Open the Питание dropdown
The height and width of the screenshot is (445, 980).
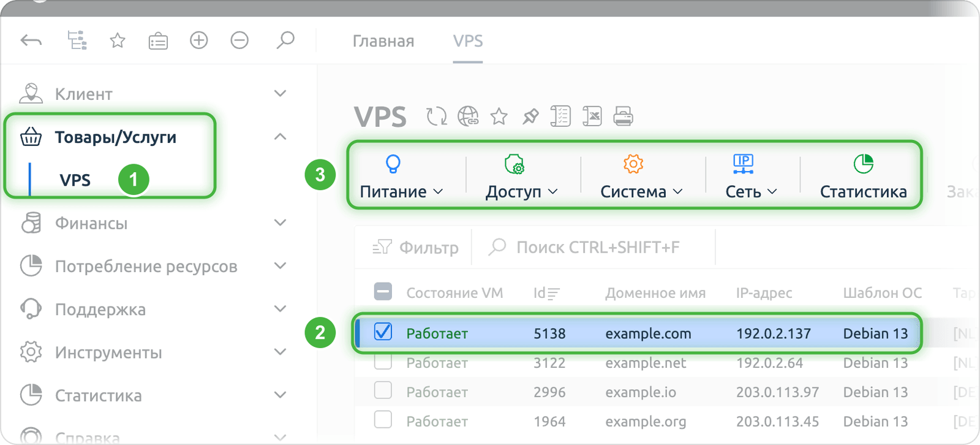click(401, 176)
